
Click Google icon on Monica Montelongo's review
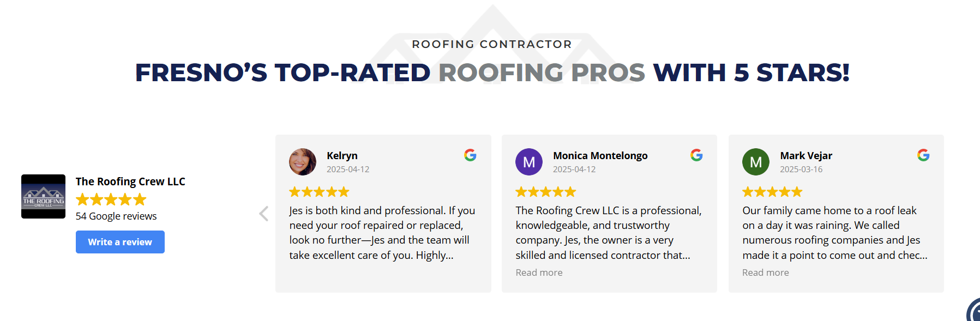click(696, 155)
